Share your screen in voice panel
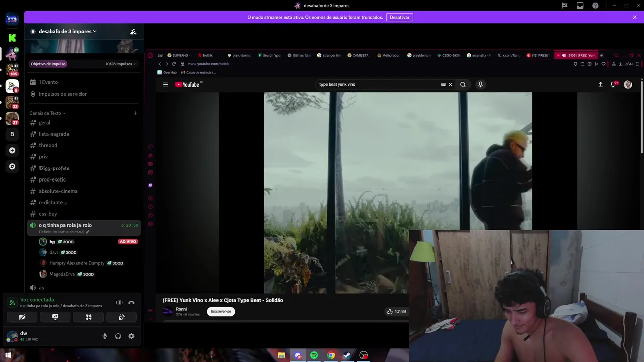644x362 pixels. point(55,317)
